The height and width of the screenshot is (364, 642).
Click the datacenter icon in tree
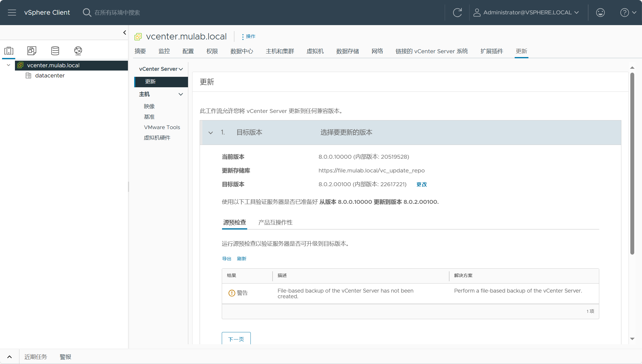(x=28, y=76)
